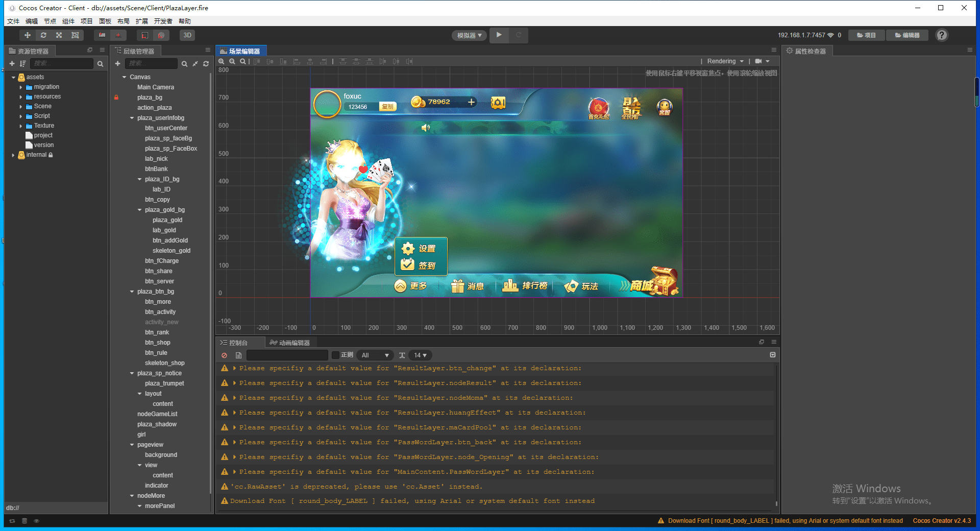Click hierarchy search type magnifier icon
The image size is (980, 531).
click(x=184, y=64)
